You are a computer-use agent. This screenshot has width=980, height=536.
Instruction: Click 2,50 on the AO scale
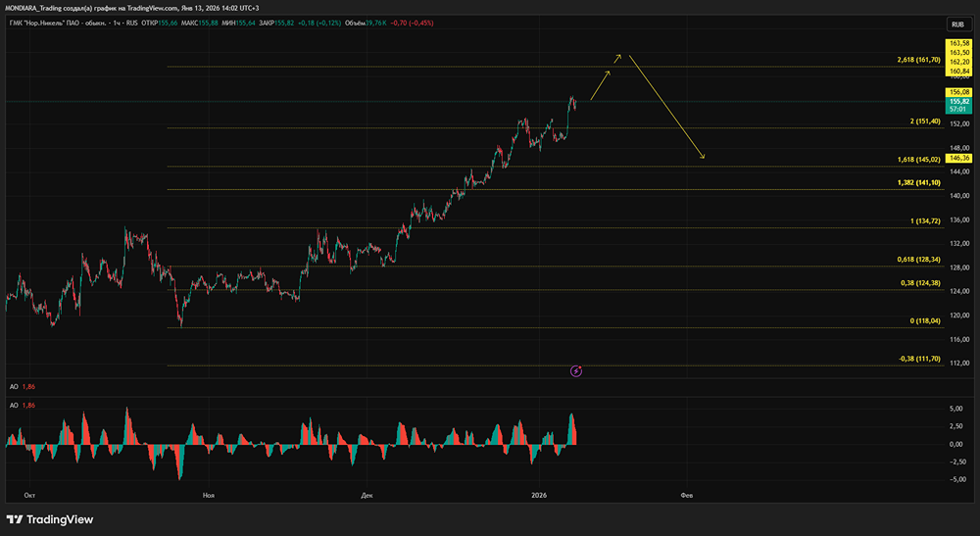(956, 426)
